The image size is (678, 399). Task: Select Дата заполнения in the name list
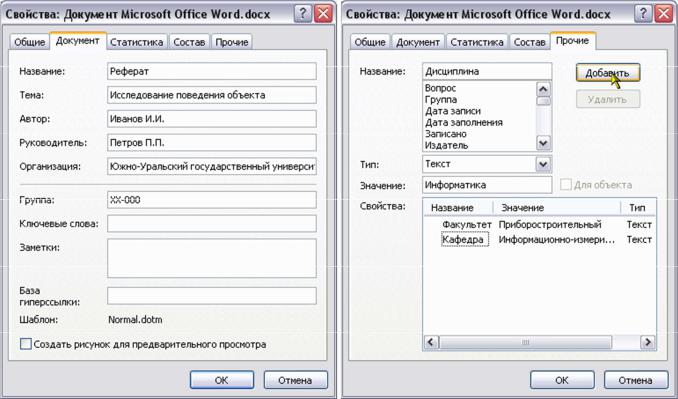click(x=464, y=122)
